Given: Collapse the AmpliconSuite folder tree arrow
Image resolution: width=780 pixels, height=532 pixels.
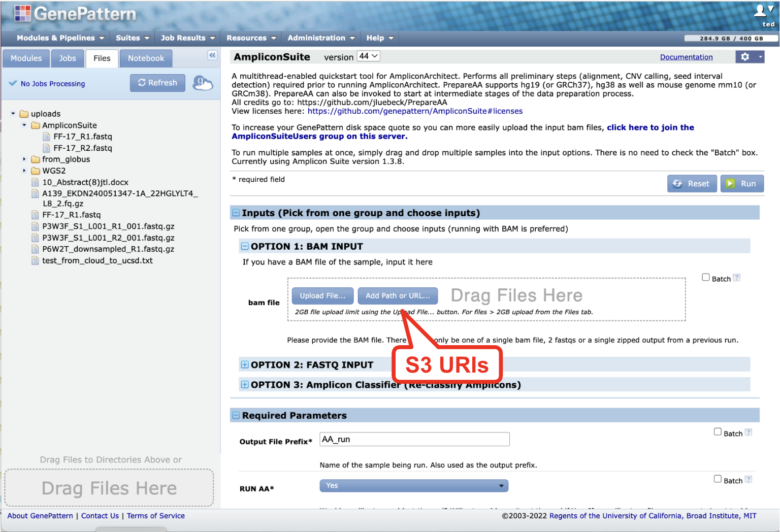Looking at the screenshot, I should (x=24, y=125).
